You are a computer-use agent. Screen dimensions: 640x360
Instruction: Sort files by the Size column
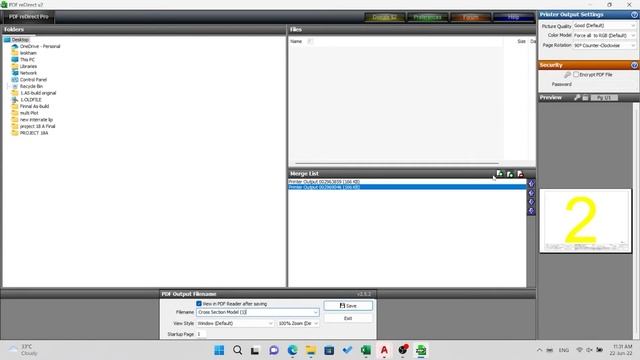[x=521, y=41]
